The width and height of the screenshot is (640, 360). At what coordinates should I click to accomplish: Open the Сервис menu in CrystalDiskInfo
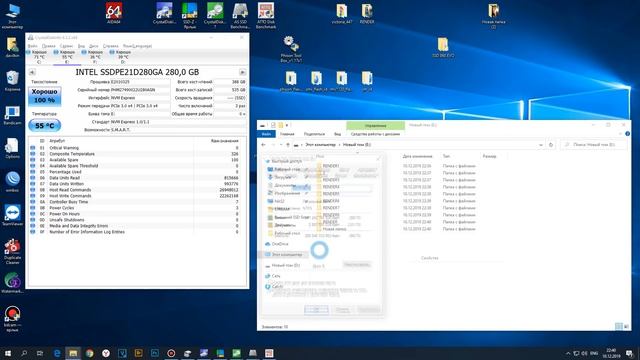click(66, 46)
